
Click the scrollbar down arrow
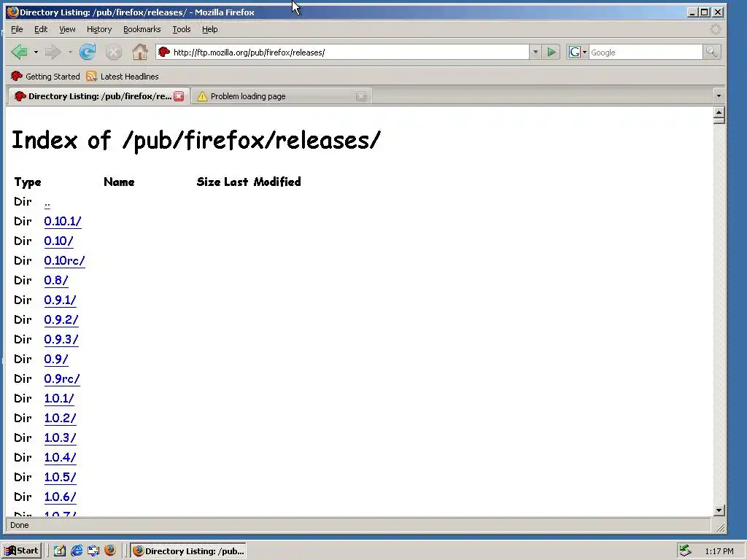pyautogui.click(x=719, y=510)
